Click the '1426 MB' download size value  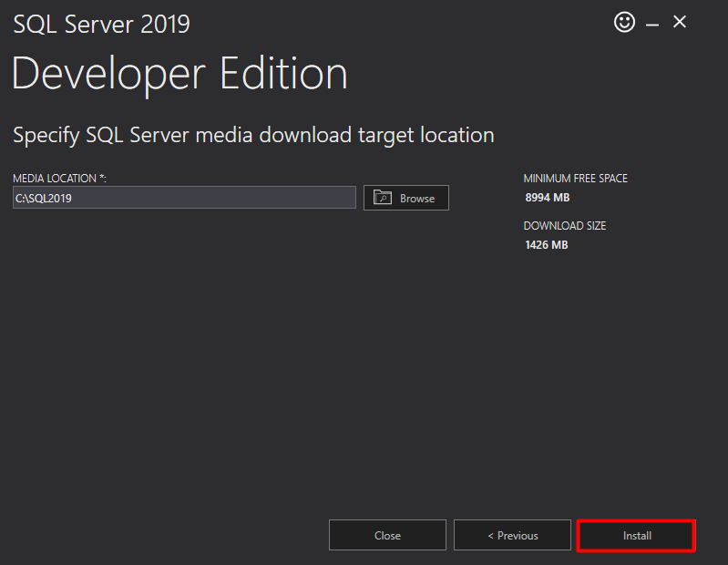(547, 245)
